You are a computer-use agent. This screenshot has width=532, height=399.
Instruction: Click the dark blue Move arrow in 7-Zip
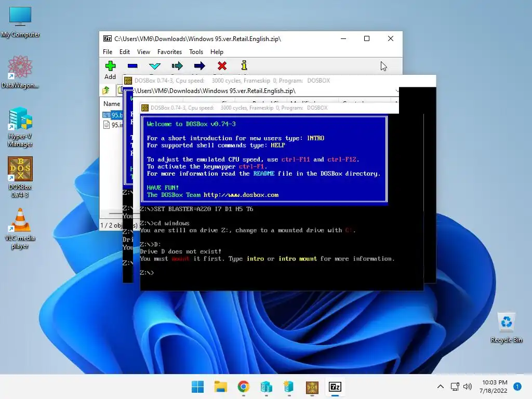pos(199,66)
